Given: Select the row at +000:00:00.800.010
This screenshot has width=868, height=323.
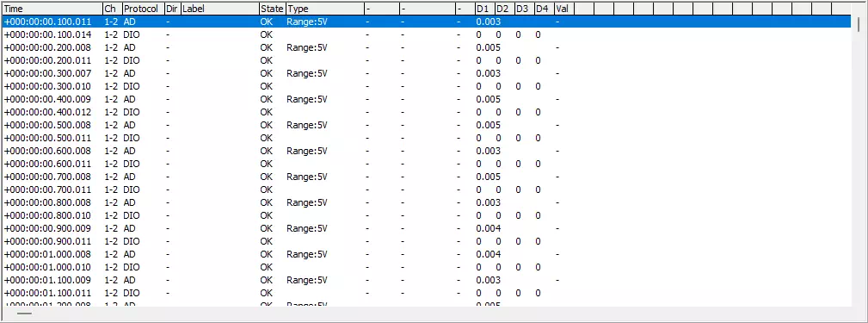Looking at the screenshot, I should tap(426, 215).
